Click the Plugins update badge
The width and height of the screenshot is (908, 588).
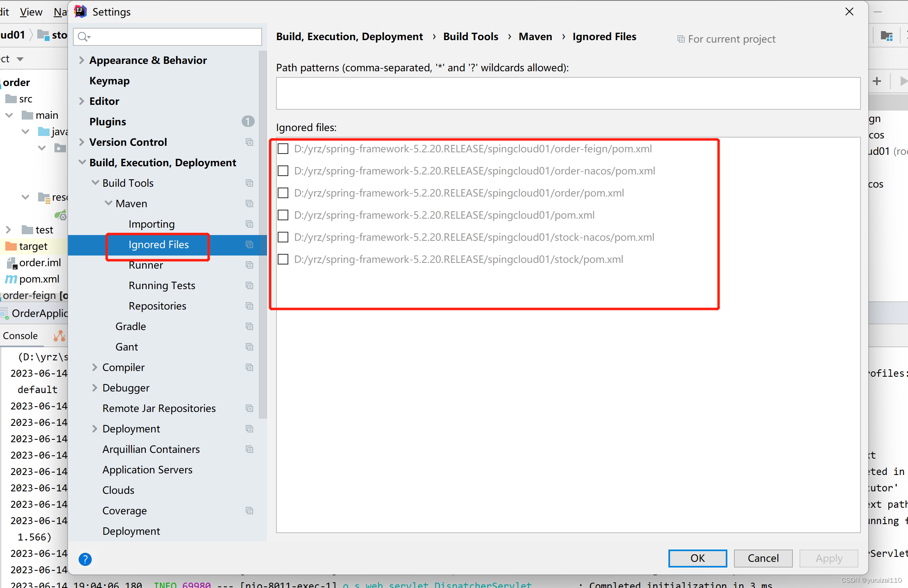coord(248,122)
